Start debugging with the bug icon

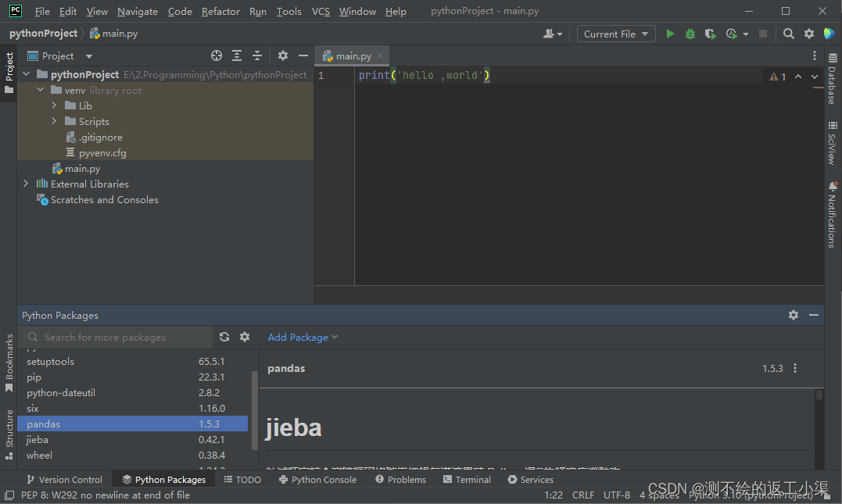click(x=690, y=34)
